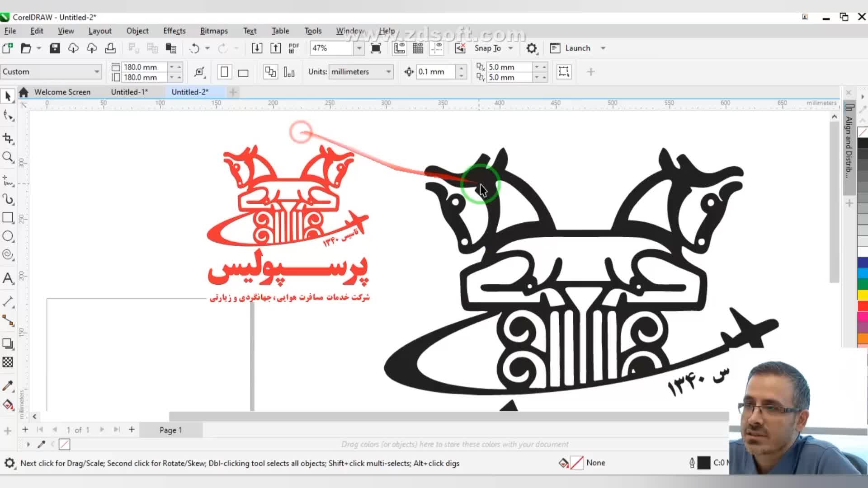Select the Zoom tool magnifier
The height and width of the screenshot is (488, 868).
click(8, 157)
